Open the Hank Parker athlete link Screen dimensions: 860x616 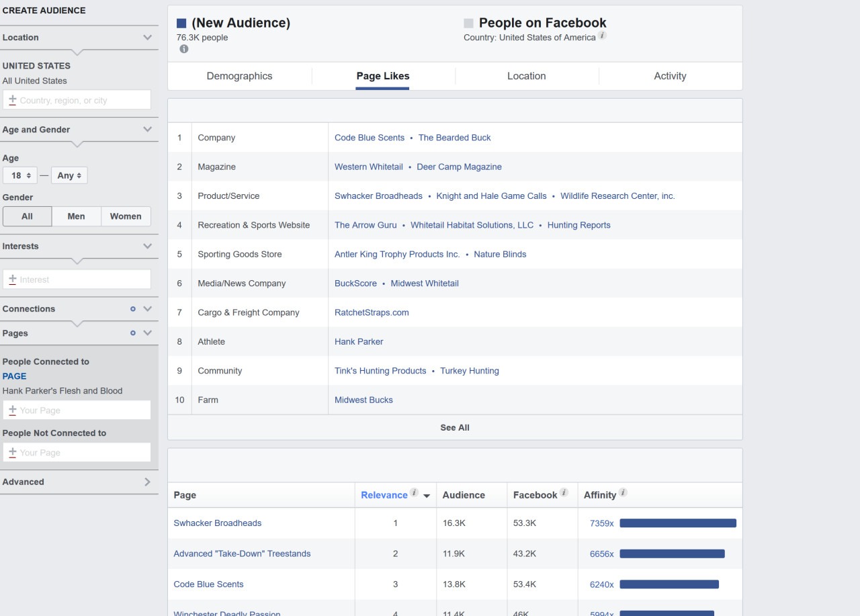click(x=359, y=342)
